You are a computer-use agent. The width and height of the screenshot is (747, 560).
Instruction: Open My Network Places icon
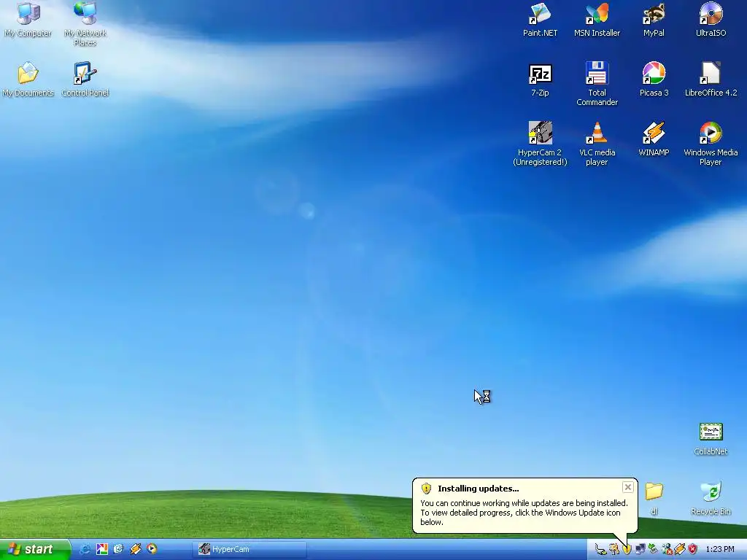click(x=85, y=24)
